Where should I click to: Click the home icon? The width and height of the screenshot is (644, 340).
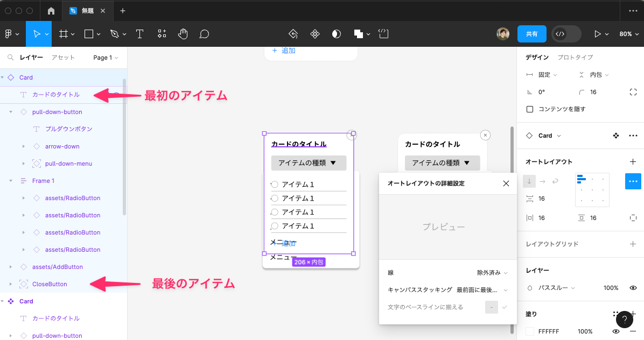tap(51, 11)
